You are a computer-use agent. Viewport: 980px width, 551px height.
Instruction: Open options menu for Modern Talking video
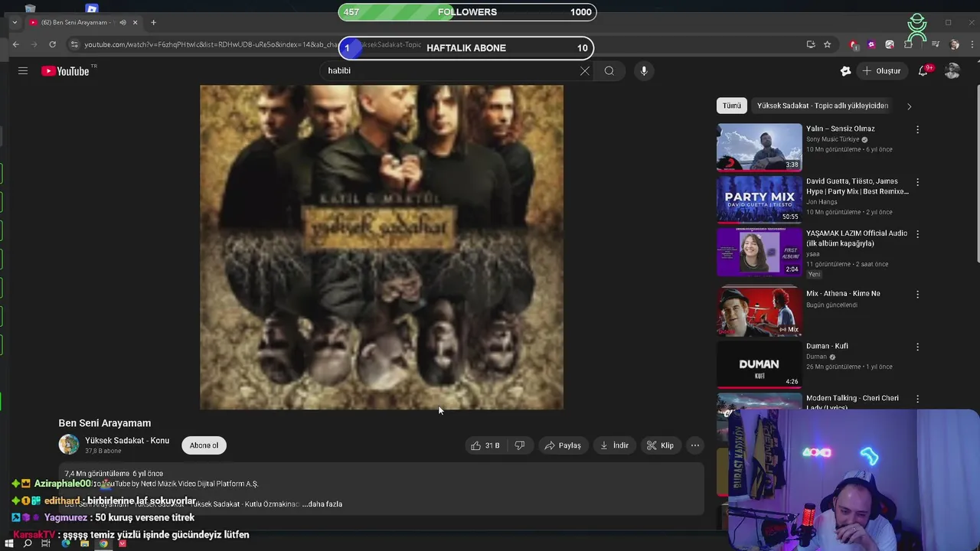917,399
